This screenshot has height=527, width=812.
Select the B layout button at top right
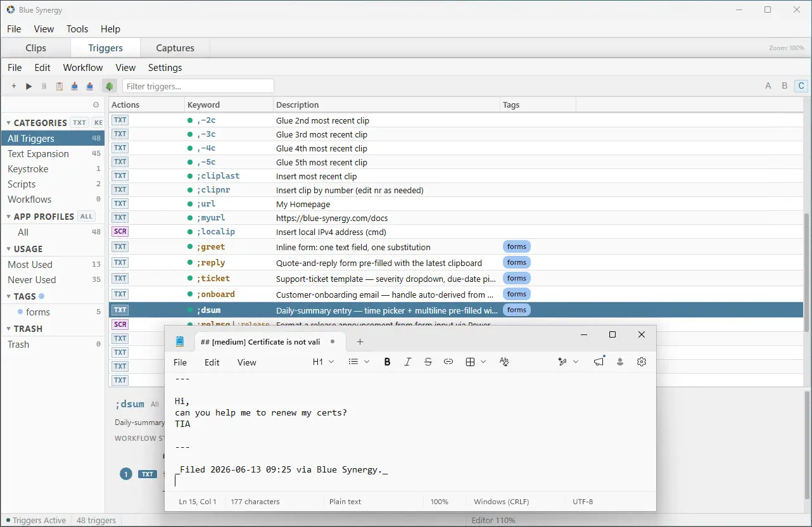(785, 86)
